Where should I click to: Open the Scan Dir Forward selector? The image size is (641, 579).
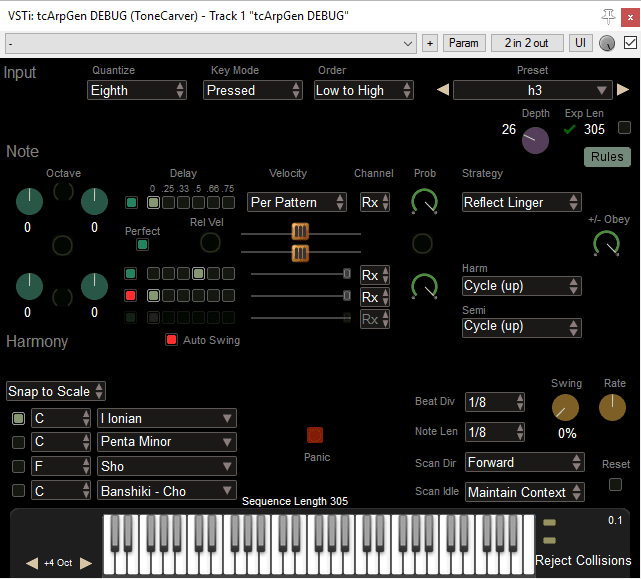coord(524,462)
